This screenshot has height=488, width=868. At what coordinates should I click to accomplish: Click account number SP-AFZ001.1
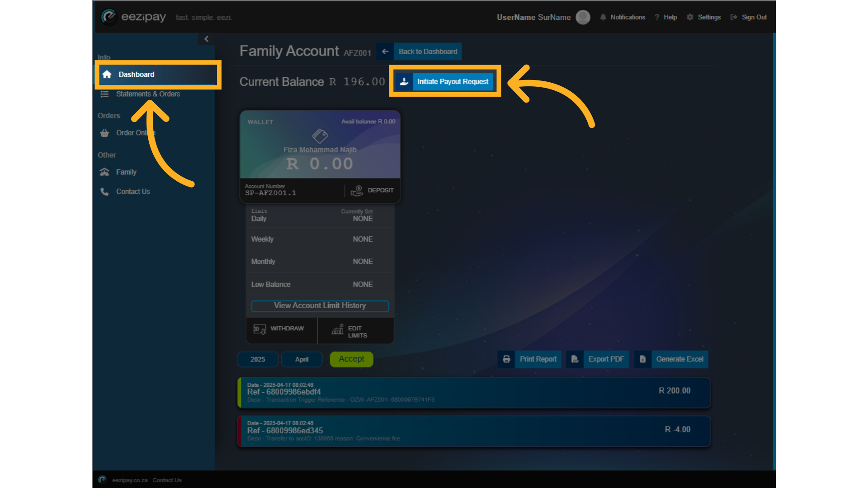(270, 193)
